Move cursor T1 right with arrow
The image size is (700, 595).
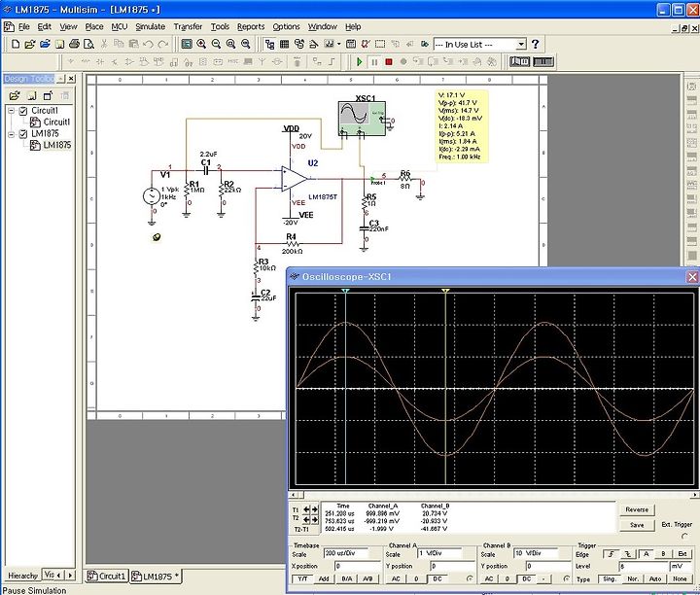click(x=315, y=509)
